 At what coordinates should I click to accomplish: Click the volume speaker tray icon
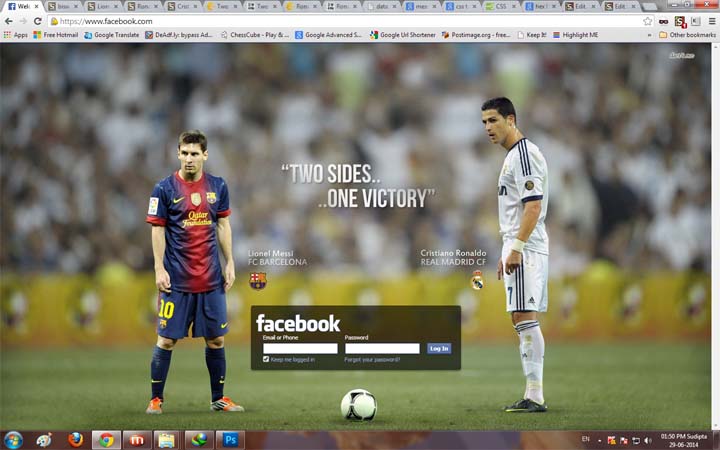(648, 440)
